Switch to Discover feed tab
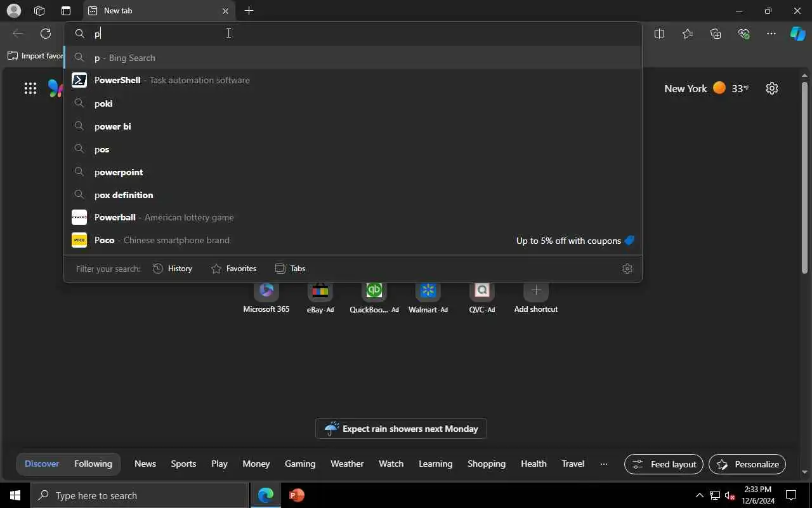This screenshot has width=812, height=508. click(x=42, y=464)
